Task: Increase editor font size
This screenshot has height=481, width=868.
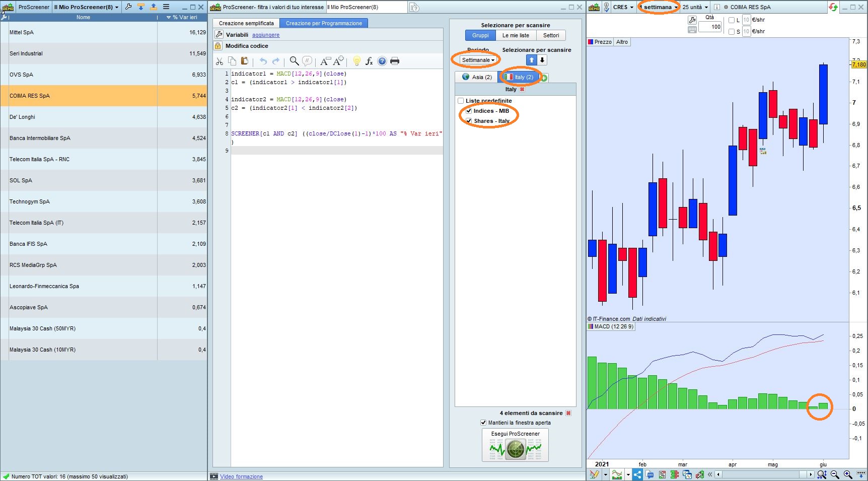Action: coord(338,61)
